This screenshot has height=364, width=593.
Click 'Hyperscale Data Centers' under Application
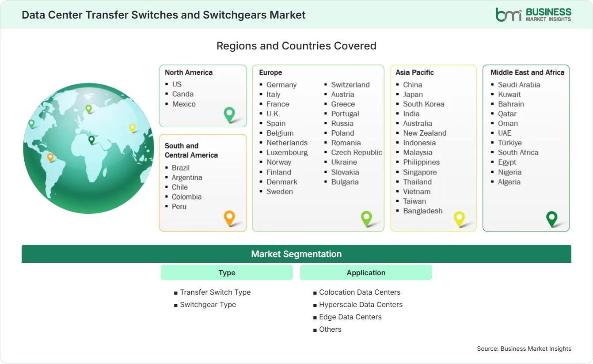[x=361, y=304]
